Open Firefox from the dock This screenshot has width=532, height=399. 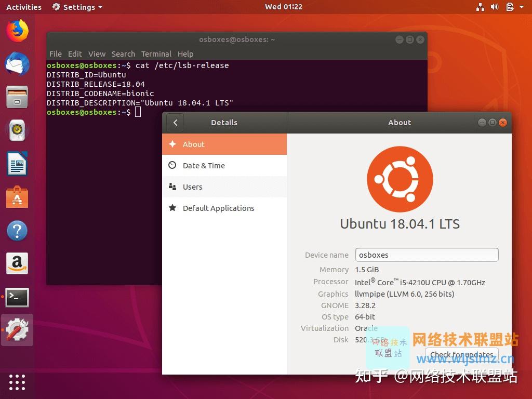point(17,31)
